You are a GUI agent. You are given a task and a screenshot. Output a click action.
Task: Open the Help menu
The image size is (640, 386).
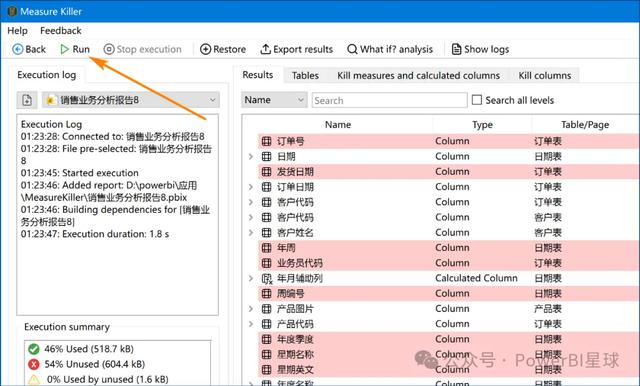[18, 31]
